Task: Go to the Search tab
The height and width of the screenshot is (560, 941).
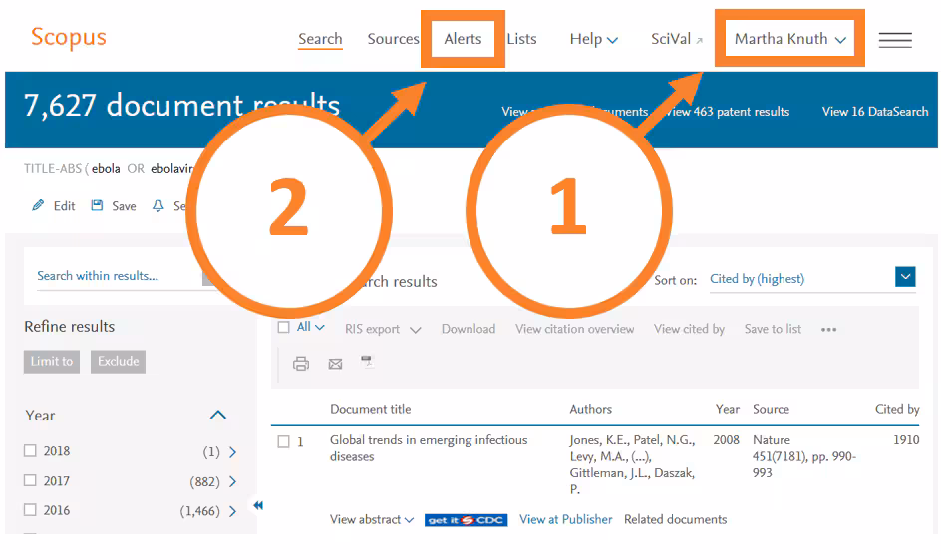Action: click(x=320, y=39)
